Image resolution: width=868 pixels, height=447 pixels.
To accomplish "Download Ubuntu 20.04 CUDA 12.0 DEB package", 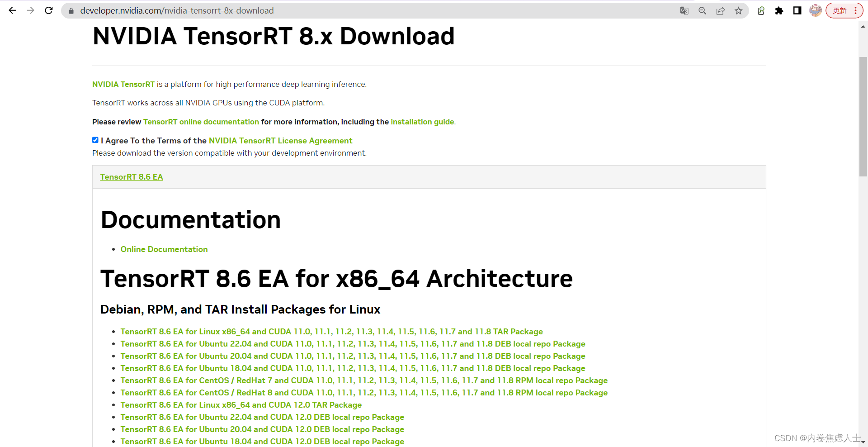I will pos(262,429).
